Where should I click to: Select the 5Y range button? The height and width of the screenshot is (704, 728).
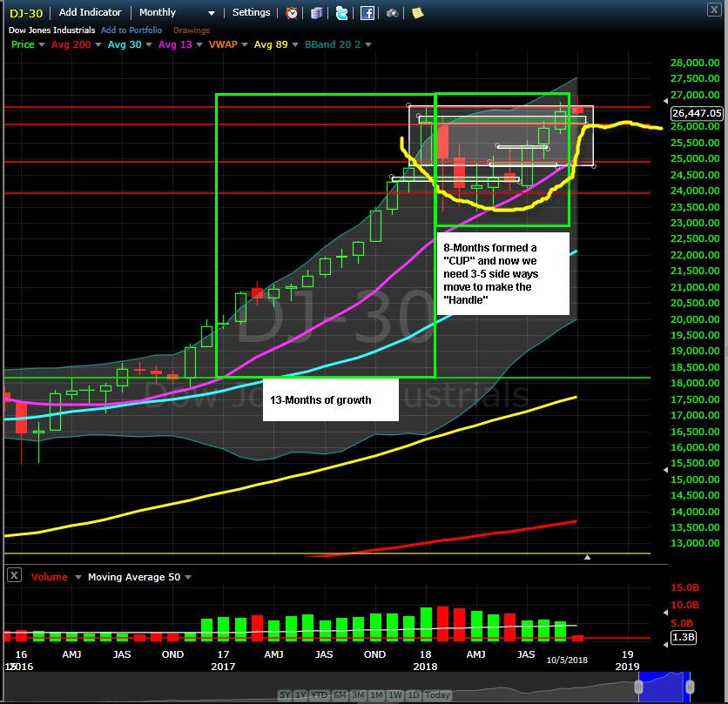coord(285,694)
